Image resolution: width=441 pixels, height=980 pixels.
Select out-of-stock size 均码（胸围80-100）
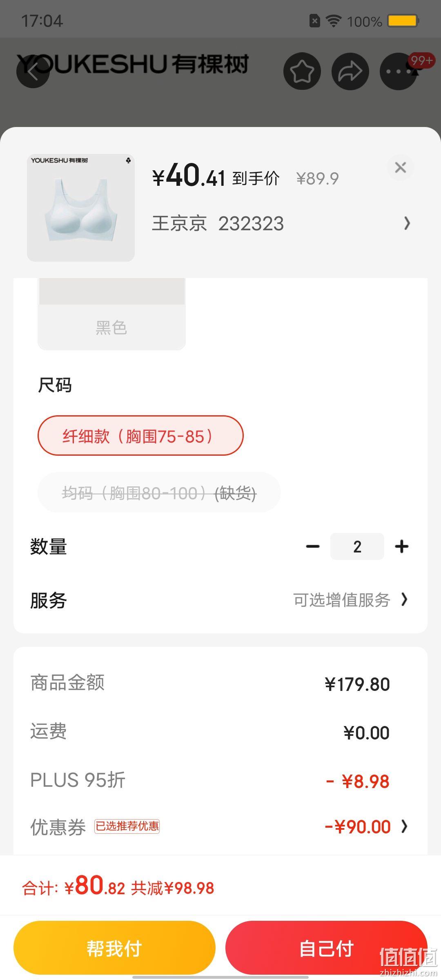[x=159, y=493]
